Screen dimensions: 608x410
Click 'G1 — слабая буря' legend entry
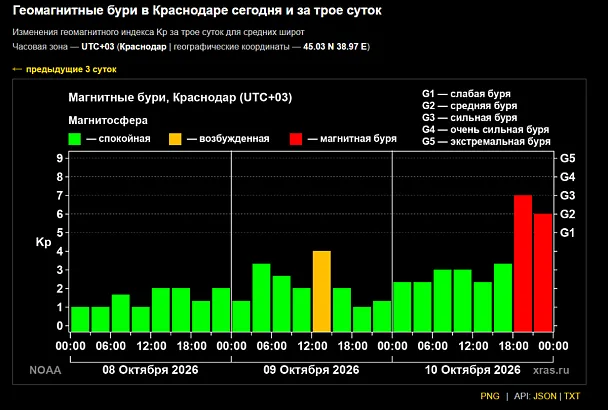(x=466, y=94)
